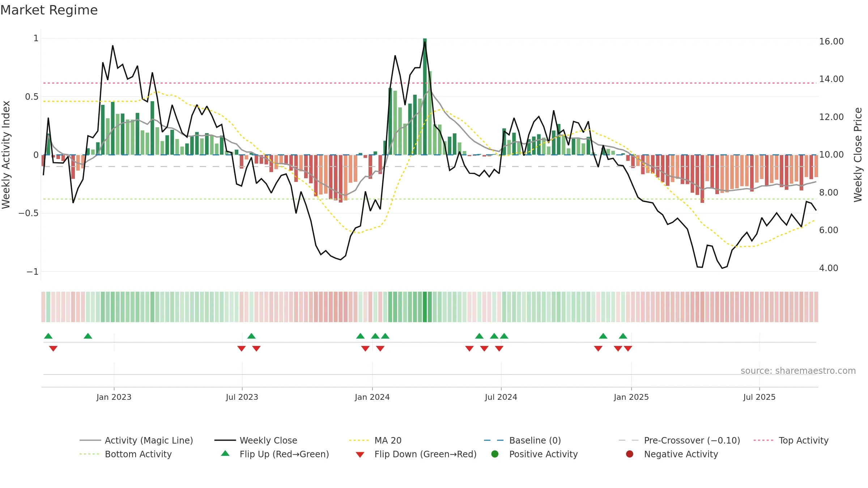Viewport: 868px width, 488px height.
Task: Click the 14.00 price axis label
Action: [x=831, y=79]
